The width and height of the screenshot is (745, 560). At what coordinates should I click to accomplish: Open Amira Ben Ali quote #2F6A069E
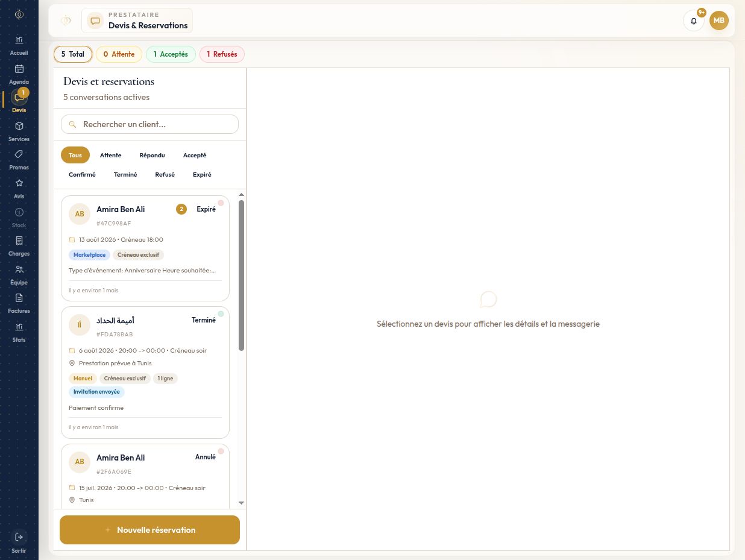(x=145, y=477)
